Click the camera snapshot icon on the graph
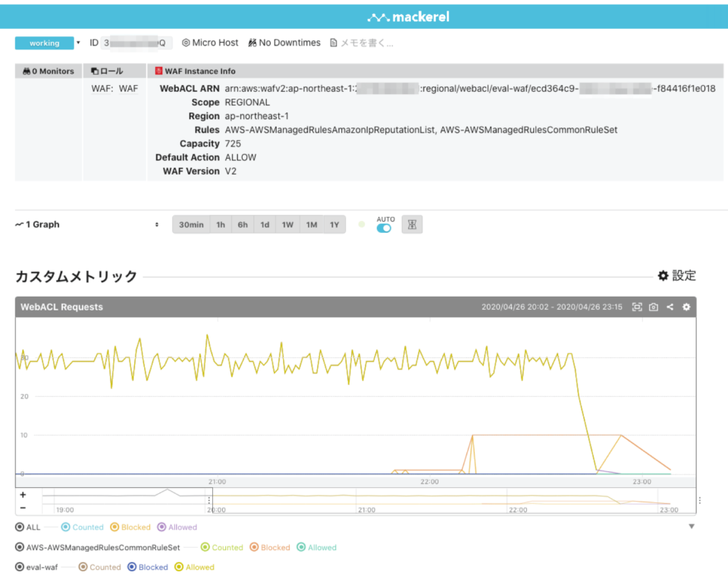Image resolution: width=728 pixels, height=579 pixels. [653, 307]
